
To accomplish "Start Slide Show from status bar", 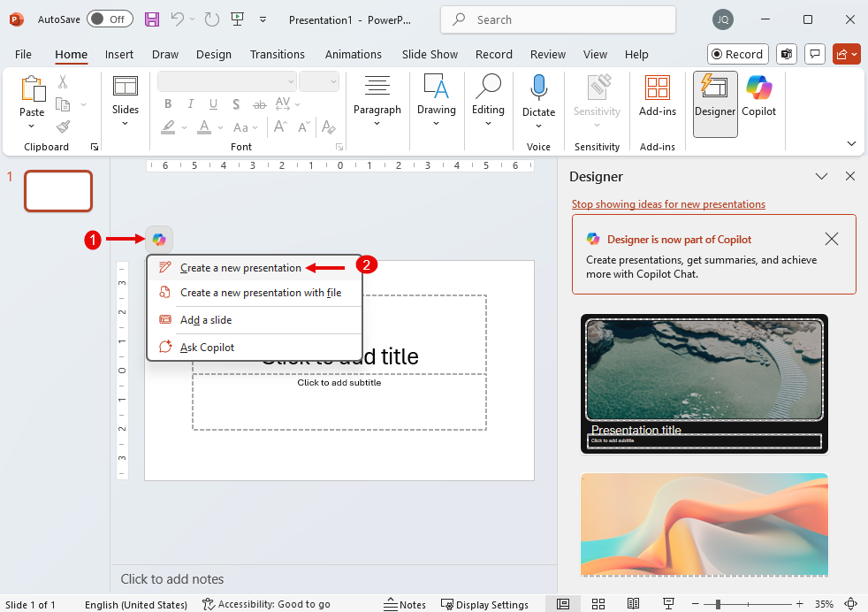I will pos(669,604).
